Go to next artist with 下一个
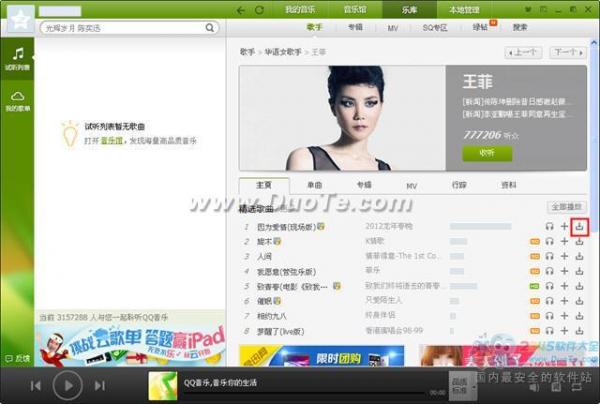This screenshot has height=404, width=600. (568, 52)
